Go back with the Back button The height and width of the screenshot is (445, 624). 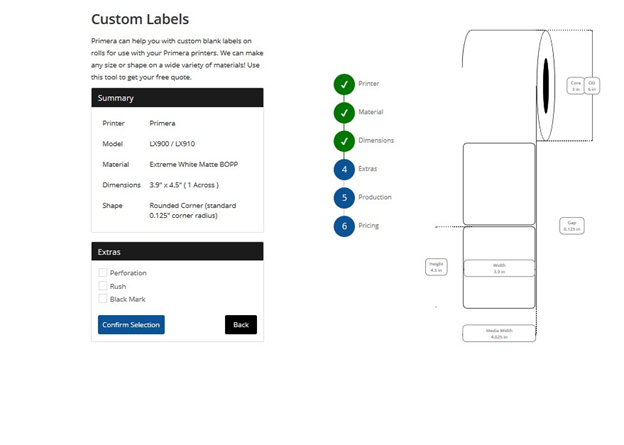point(241,325)
